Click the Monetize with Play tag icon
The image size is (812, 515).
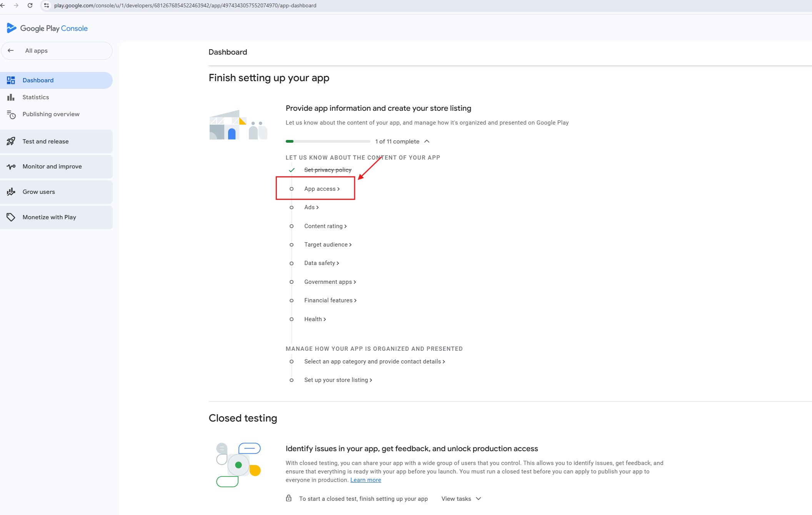(11, 217)
